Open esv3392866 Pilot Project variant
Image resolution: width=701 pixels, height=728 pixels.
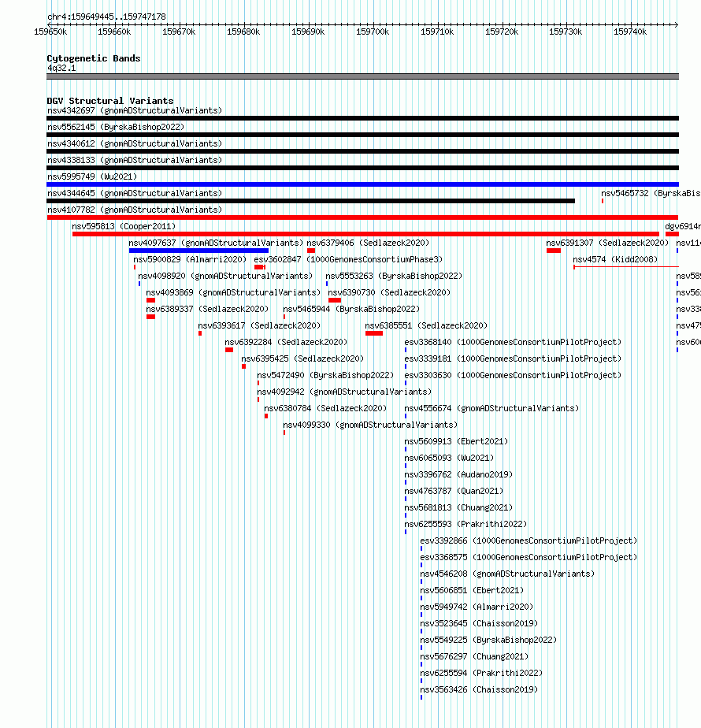(x=529, y=541)
